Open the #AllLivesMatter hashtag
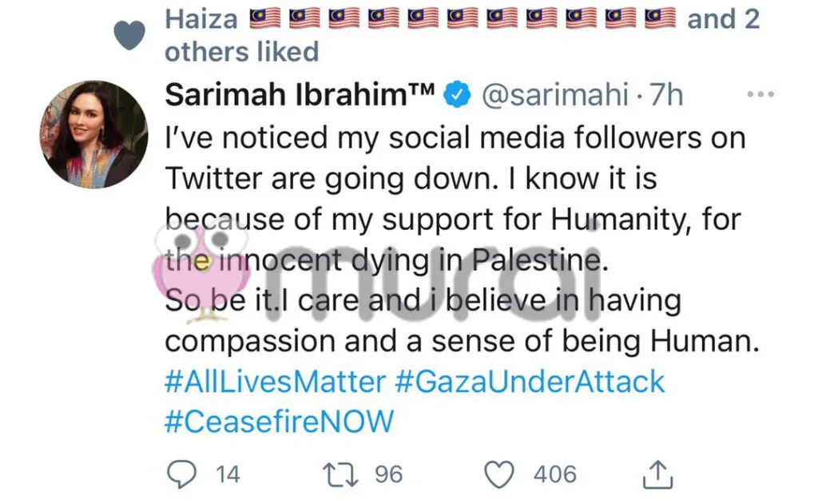The width and height of the screenshot is (818, 504). point(275,382)
